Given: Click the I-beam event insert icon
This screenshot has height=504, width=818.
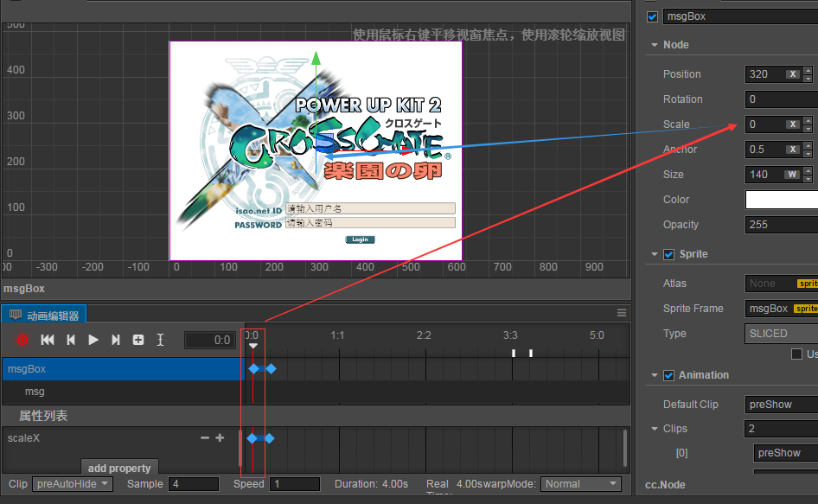Looking at the screenshot, I should [x=160, y=340].
